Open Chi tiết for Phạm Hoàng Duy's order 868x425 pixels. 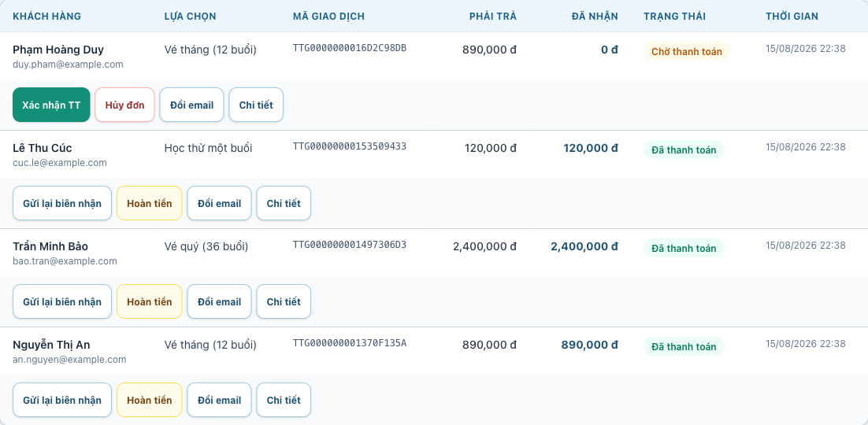tap(256, 105)
